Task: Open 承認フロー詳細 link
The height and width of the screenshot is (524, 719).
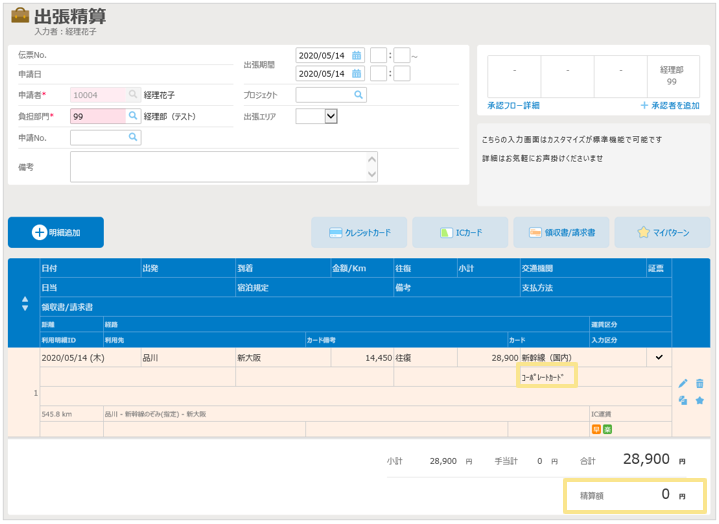Action: 513,105
